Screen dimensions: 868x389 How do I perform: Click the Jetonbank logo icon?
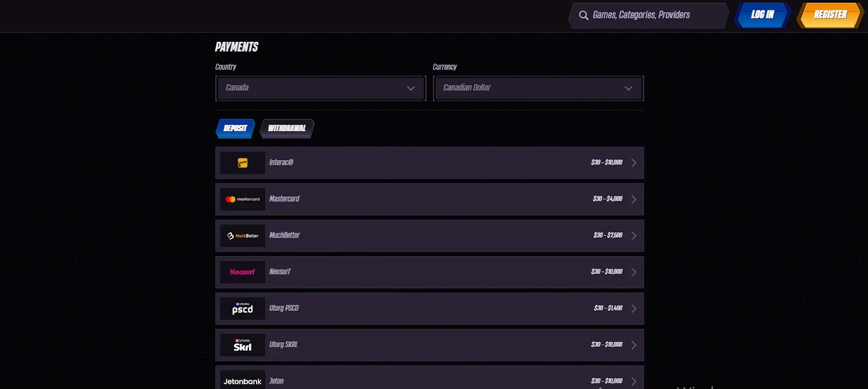click(242, 381)
